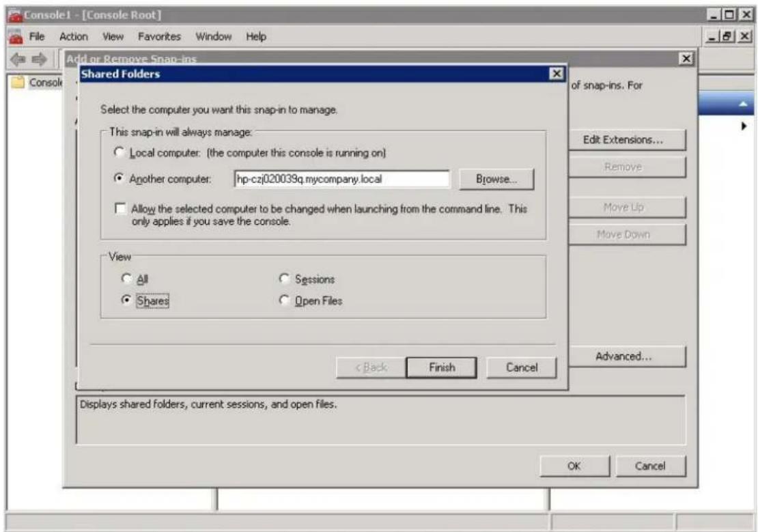Open the Favorites menu
This screenshot has height=532, width=758.
[159, 37]
